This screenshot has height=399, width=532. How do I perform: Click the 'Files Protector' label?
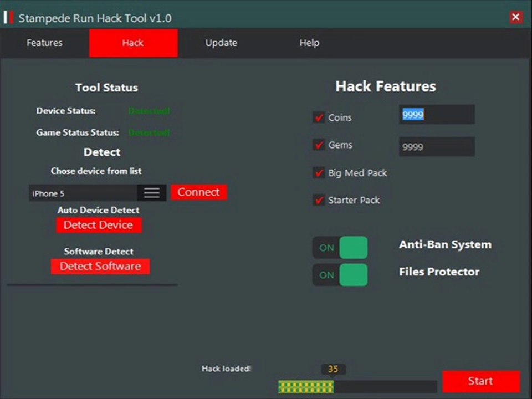click(x=439, y=272)
